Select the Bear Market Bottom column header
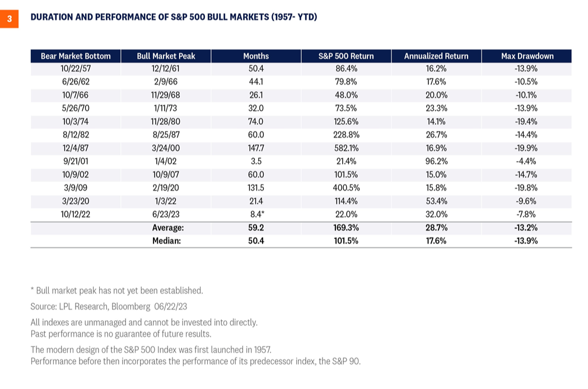Screen dimensions: 588x389 (76, 56)
